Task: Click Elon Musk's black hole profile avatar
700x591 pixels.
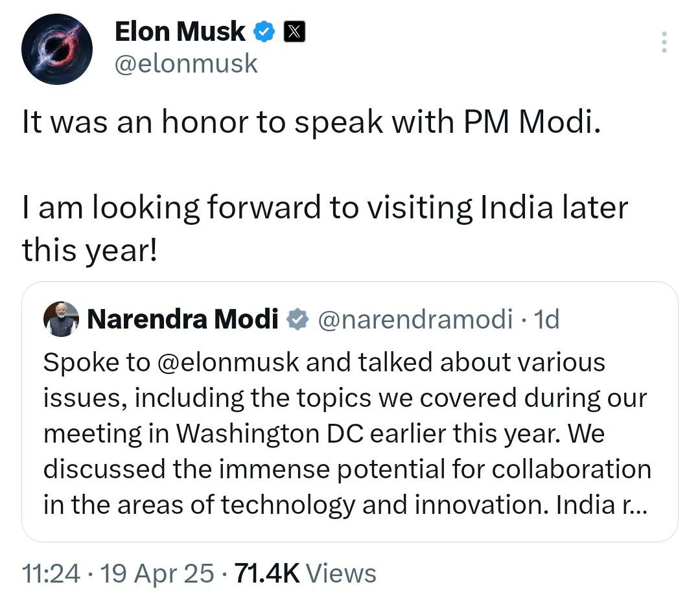Action: [57, 51]
